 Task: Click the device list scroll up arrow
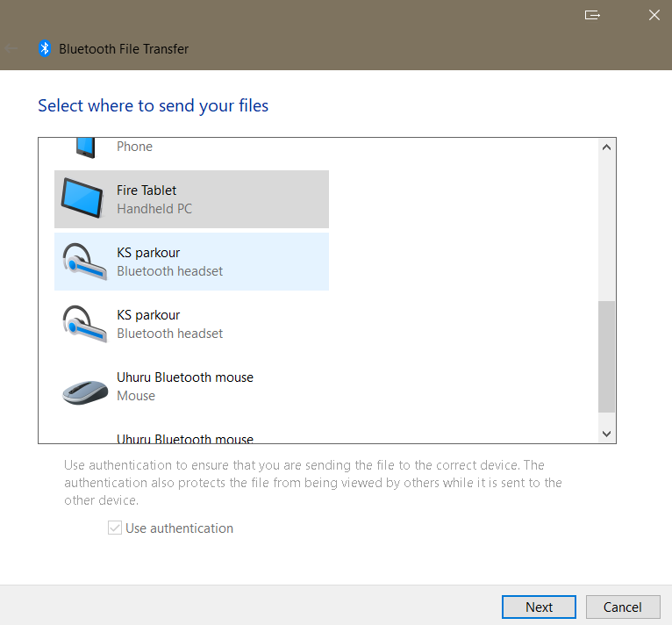pos(606,147)
